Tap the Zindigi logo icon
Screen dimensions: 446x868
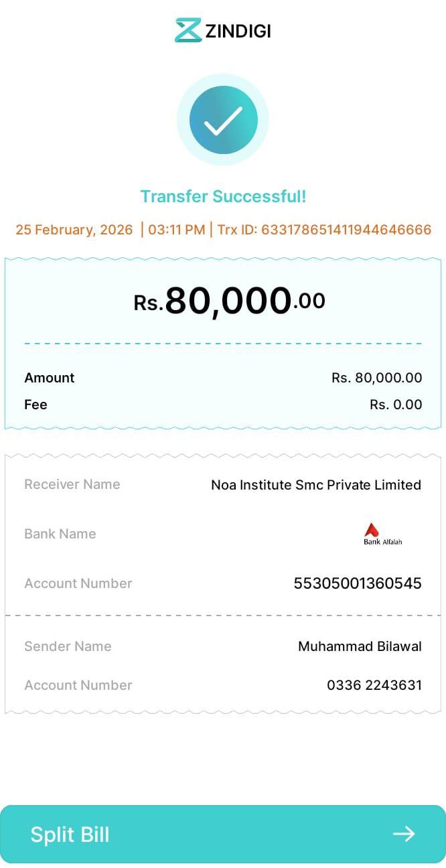[x=188, y=30]
